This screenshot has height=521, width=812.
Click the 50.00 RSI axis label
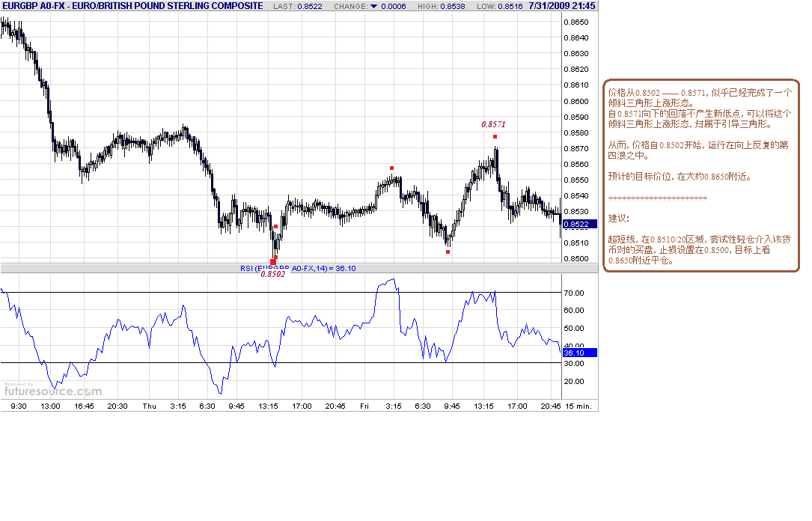pyautogui.click(x=574, y=329)
